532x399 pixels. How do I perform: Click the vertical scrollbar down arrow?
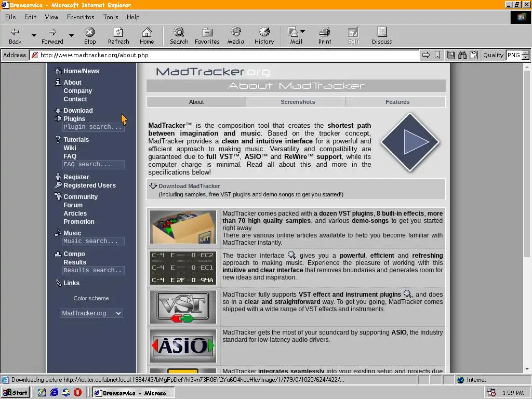click(527, 369)
